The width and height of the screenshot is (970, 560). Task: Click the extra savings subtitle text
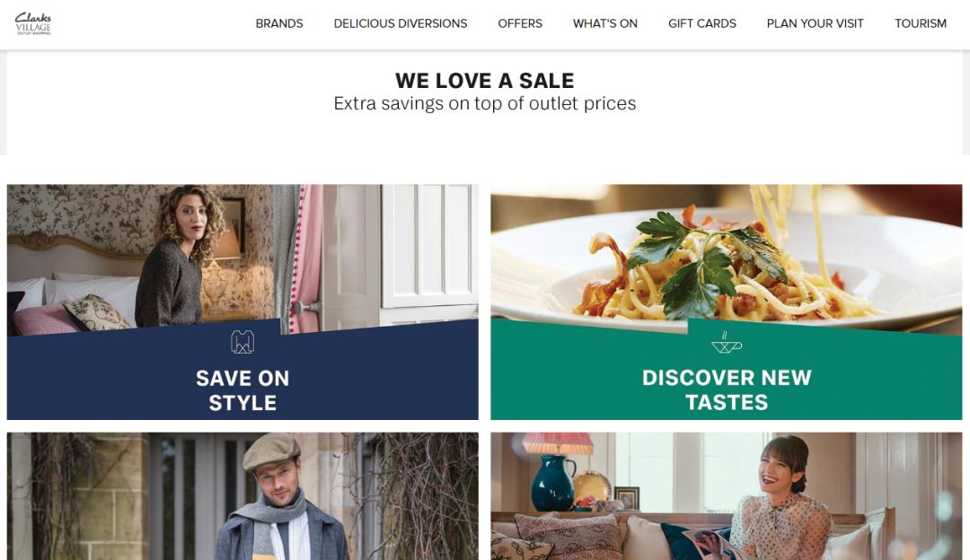click(x=484, y=103)
